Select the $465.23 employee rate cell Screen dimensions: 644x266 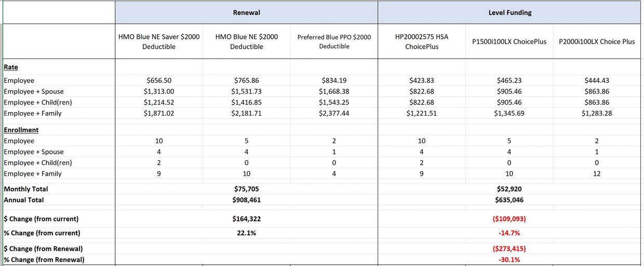tap(509, 80)
